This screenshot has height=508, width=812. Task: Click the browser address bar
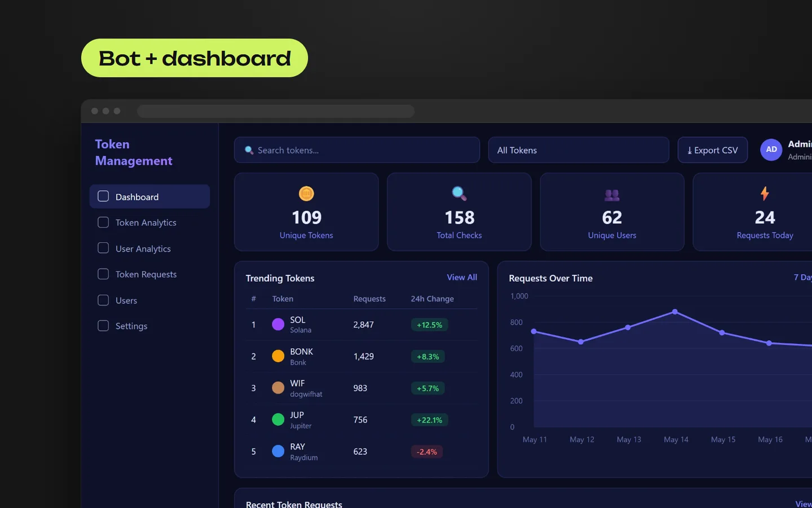click(x=276, y=111)
